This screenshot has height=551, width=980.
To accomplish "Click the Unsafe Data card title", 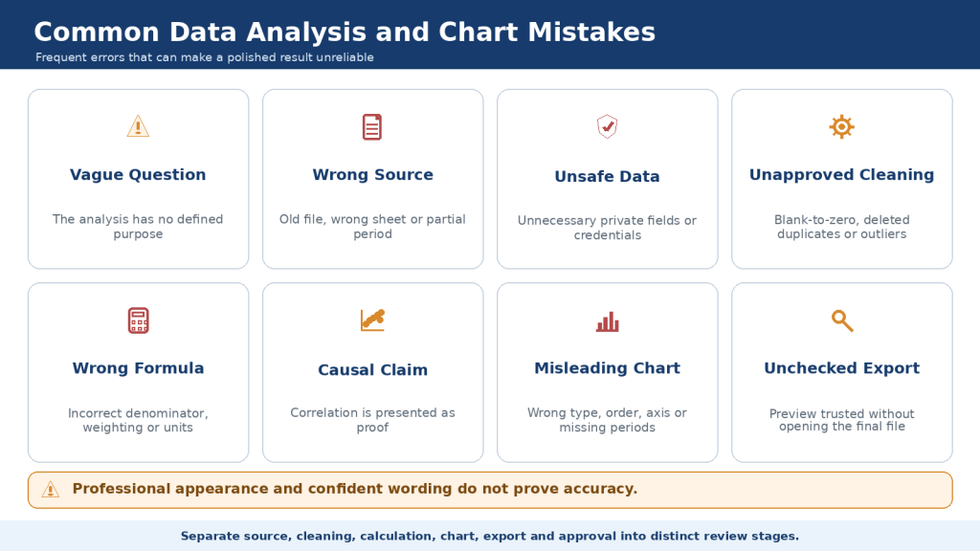I will pyautogui.click(x=607, y=177).
